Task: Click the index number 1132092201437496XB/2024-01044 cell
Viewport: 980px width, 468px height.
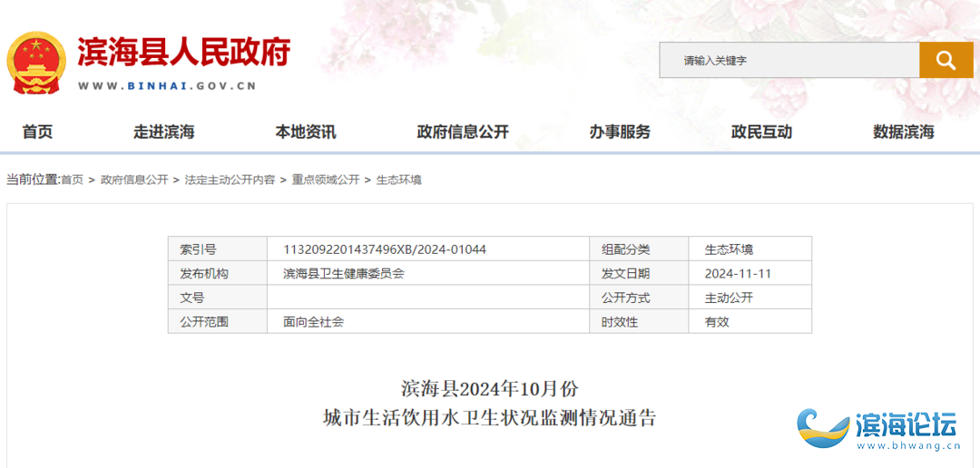Action: 385,249
